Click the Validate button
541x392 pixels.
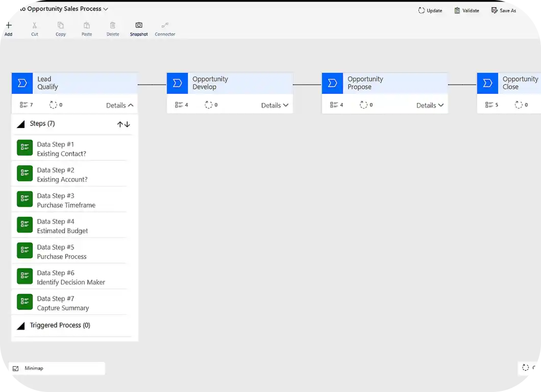click(466, 10)
